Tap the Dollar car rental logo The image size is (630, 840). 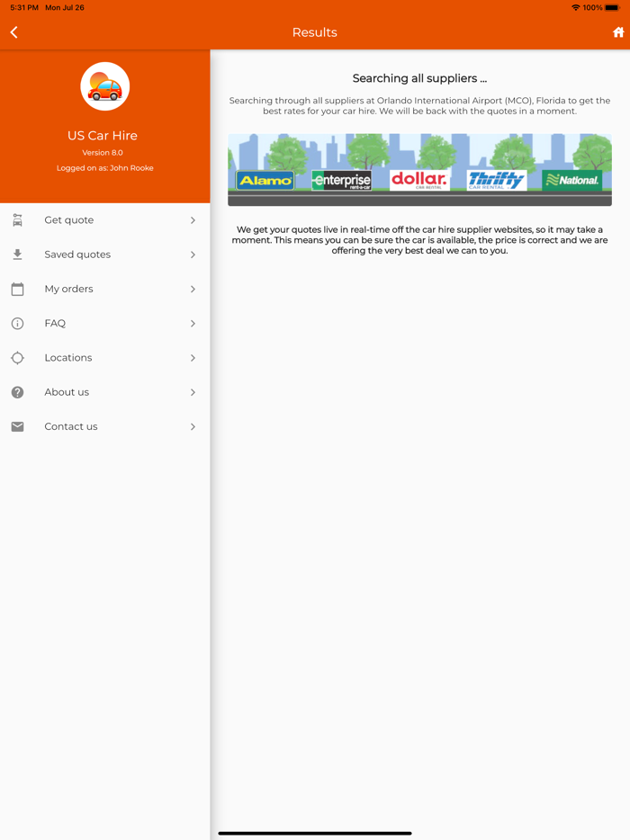click(419, 180)
